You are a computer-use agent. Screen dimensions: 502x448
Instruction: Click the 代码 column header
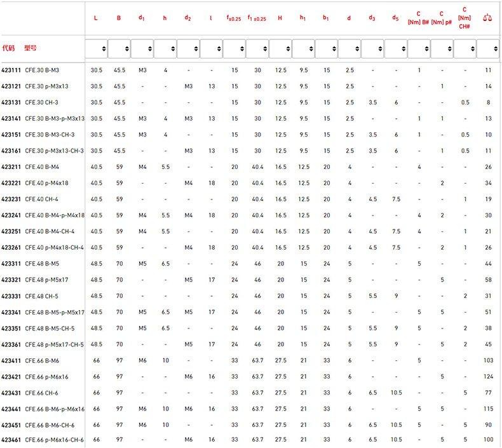pos(8,48)
